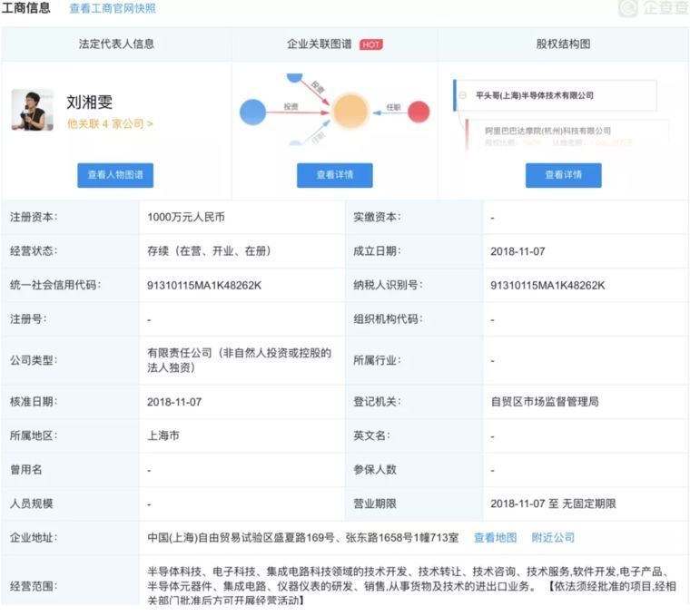Click 查看详情 under the relationship graph
690x616 pixels.
(334, 175)
